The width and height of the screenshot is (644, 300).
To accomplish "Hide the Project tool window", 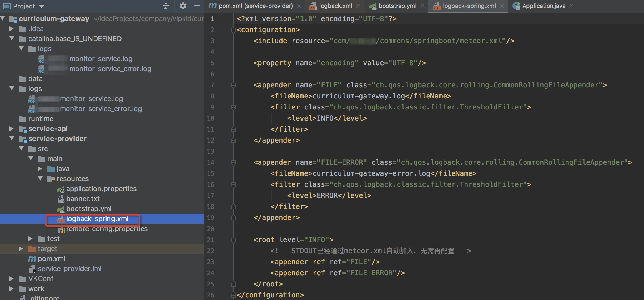I will tap(197, 6).
